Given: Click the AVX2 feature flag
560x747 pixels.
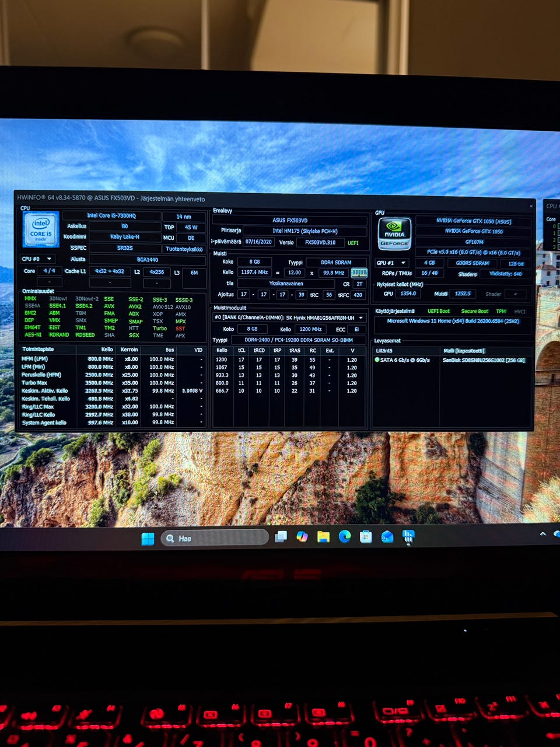Looking at the screenshot, I should pos(135,306).
